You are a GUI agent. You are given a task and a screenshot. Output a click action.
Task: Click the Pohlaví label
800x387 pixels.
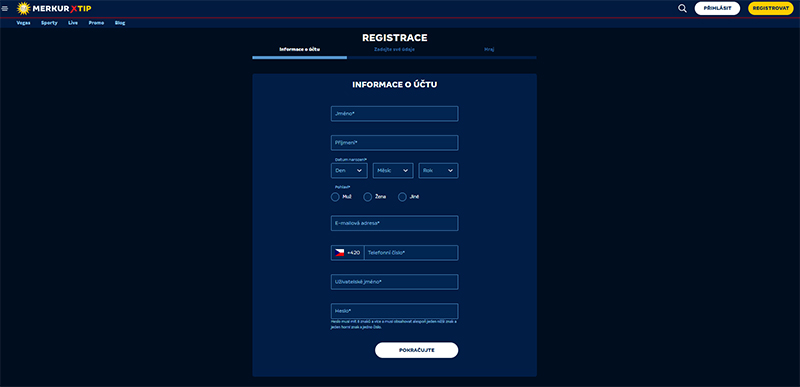[x=343, y=187]
